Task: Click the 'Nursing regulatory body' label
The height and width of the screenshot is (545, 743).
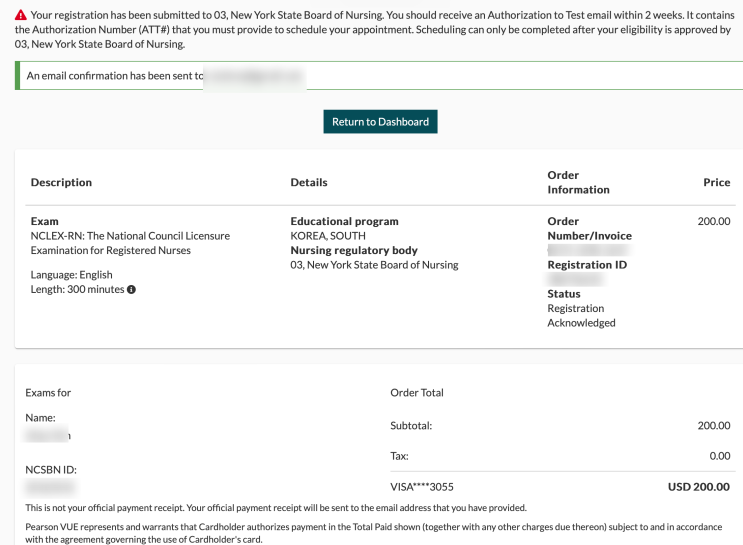Action: coord(354,250)
